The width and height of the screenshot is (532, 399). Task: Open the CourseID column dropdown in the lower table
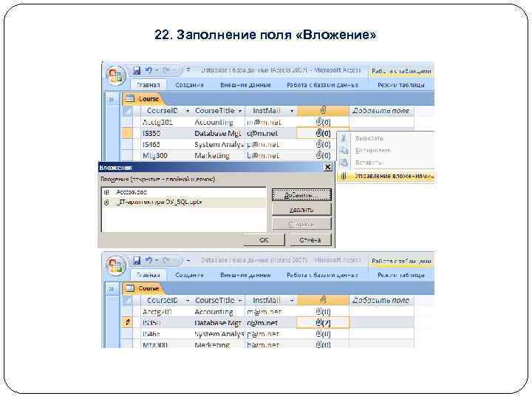(x=187, y=300)
